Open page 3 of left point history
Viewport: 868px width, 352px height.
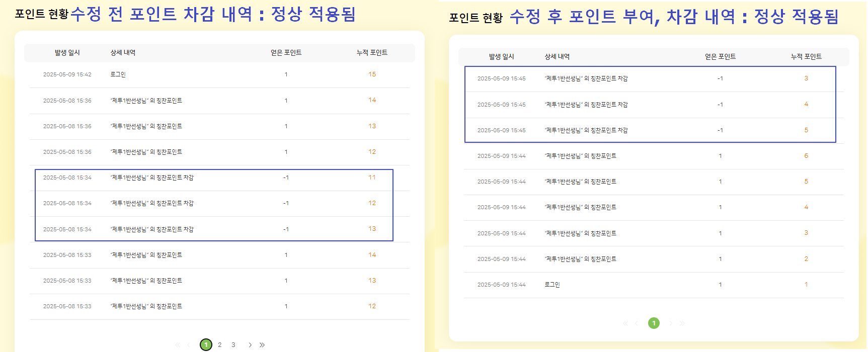(233, 345)
